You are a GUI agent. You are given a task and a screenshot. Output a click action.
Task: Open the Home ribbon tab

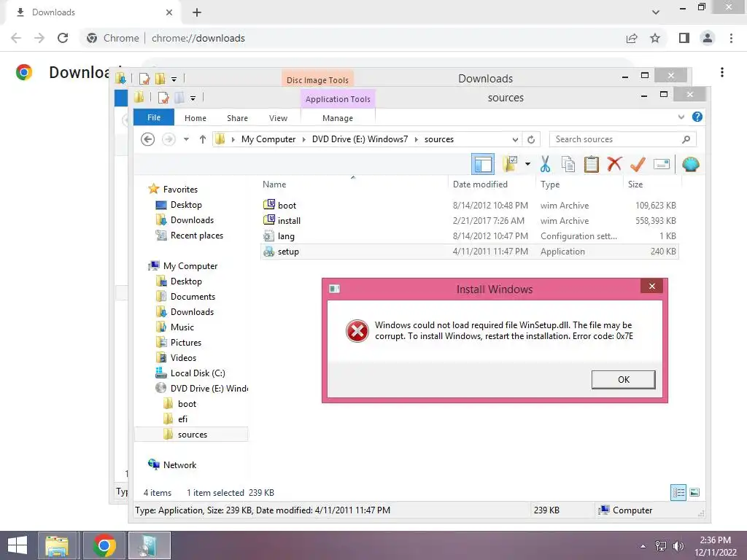196,118
